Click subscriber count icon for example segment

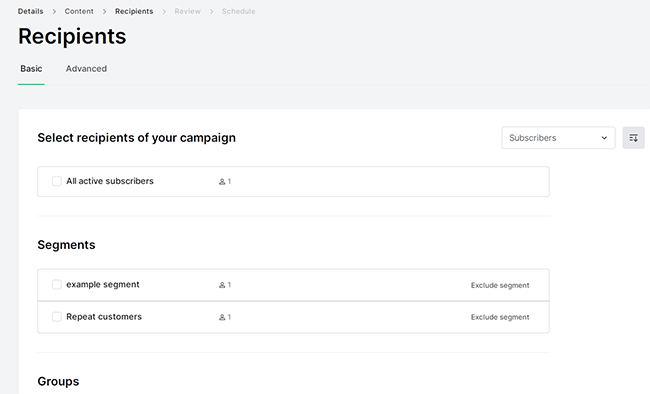tap(222, 285)
